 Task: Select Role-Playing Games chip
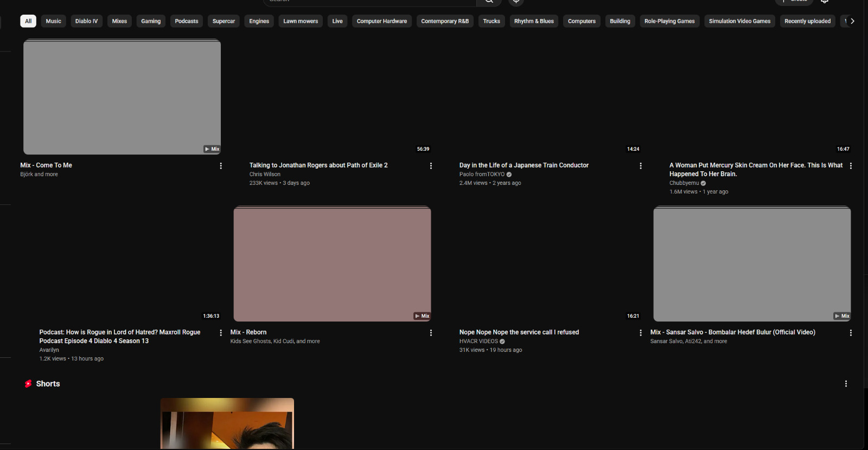(x=669, y=21)
